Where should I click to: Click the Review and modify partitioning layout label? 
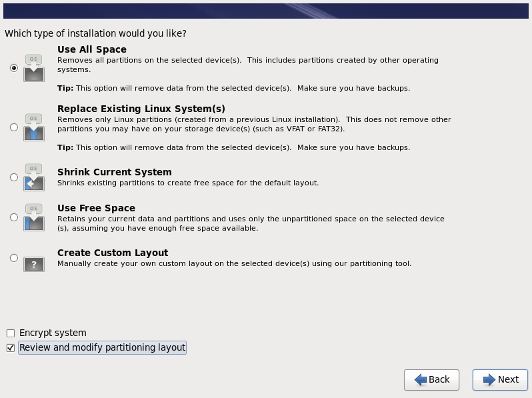point(102,347)
